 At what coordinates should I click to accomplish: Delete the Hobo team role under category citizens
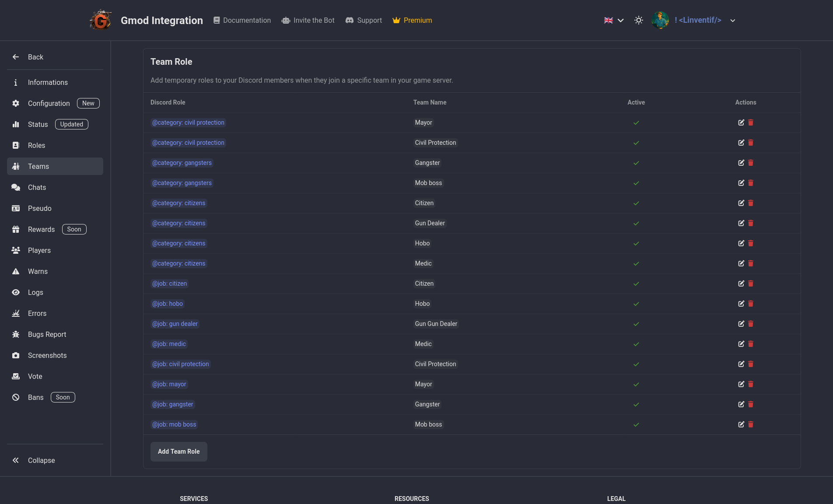click(x=751, y=243)
